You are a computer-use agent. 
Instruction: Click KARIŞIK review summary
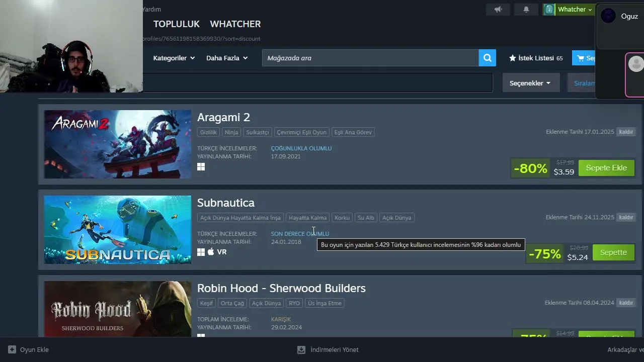[x=281, y=319]
